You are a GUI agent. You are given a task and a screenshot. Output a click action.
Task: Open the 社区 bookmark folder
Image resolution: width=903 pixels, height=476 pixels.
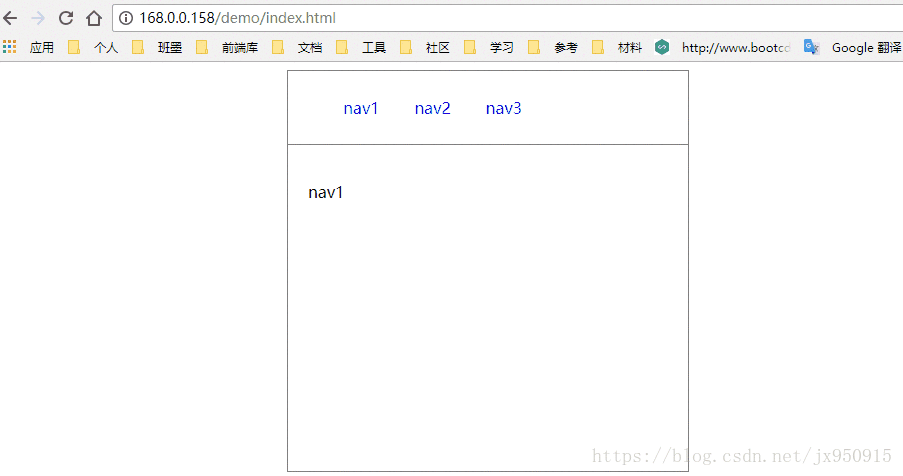[x=425, y=47]
